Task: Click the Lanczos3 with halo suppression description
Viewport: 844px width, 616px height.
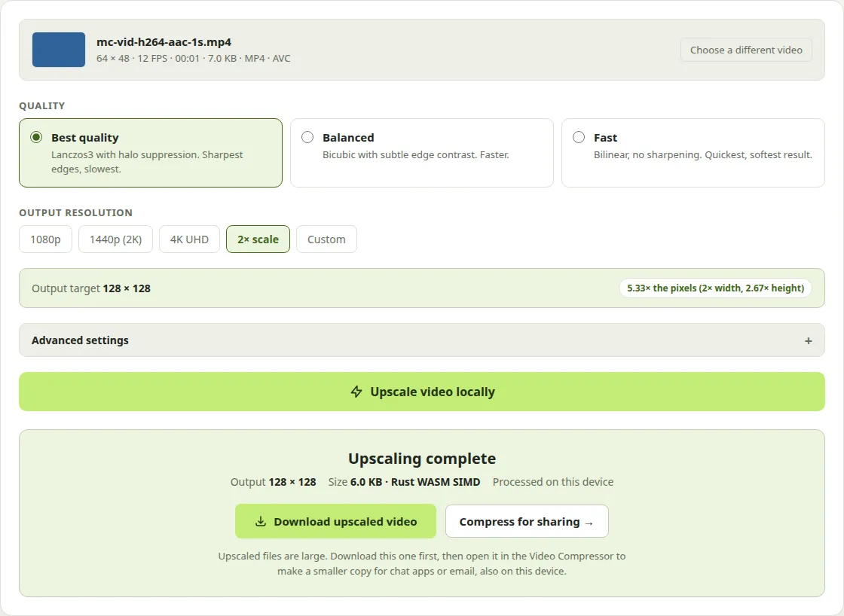Action: tap(147, 162)
